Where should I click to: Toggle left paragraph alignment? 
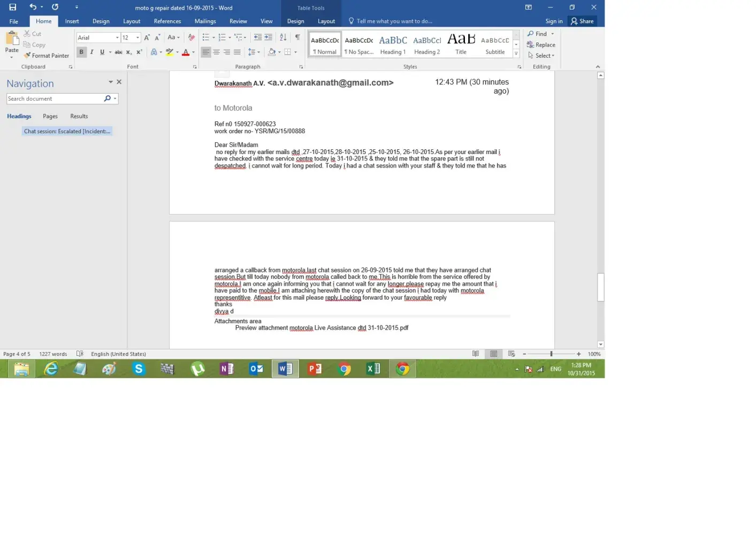[x=206, y=52]
